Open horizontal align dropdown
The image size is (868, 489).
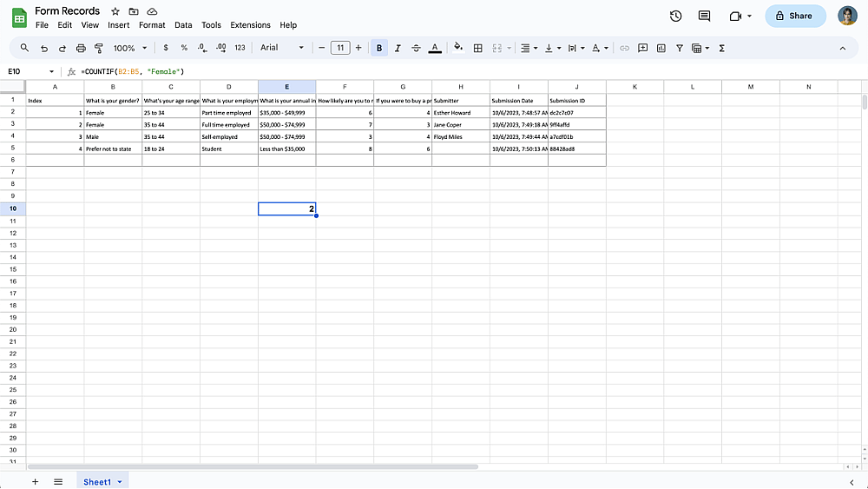coord(529,48)
